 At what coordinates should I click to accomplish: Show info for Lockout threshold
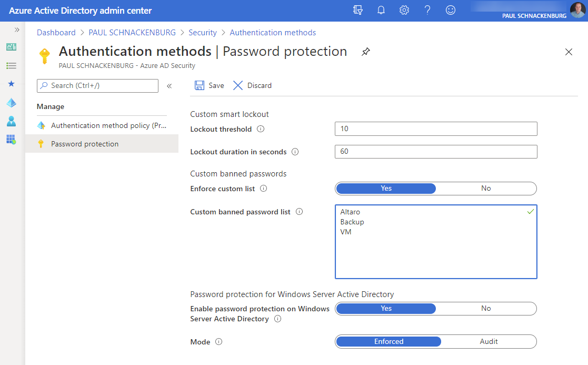[x=261, y=129]
